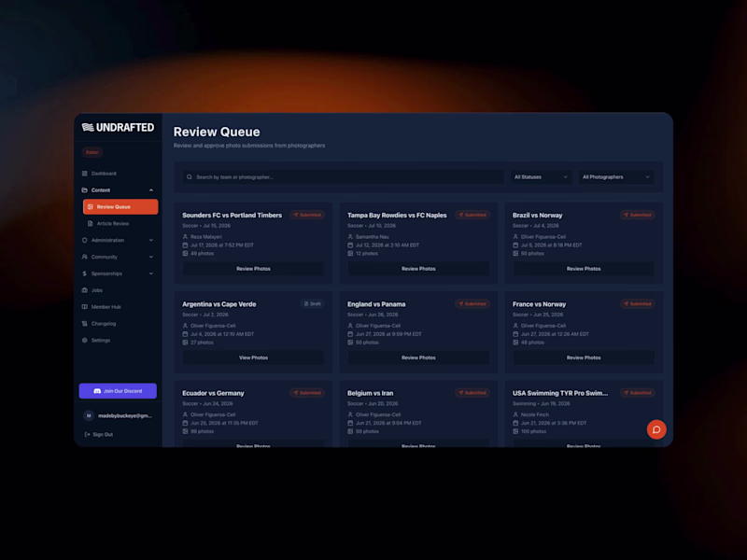Click the Jobs briefcase icon
The width and height of the screenshot is (747, 560).
85,290
